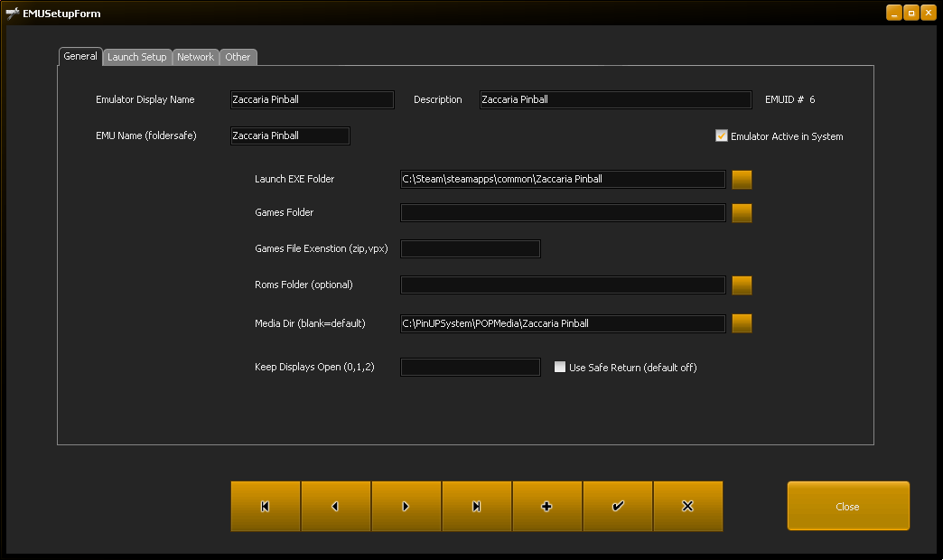This screenshot has height=560, width=943.
Task: Browse for Games Folder
Action: (x=742, y=213)
